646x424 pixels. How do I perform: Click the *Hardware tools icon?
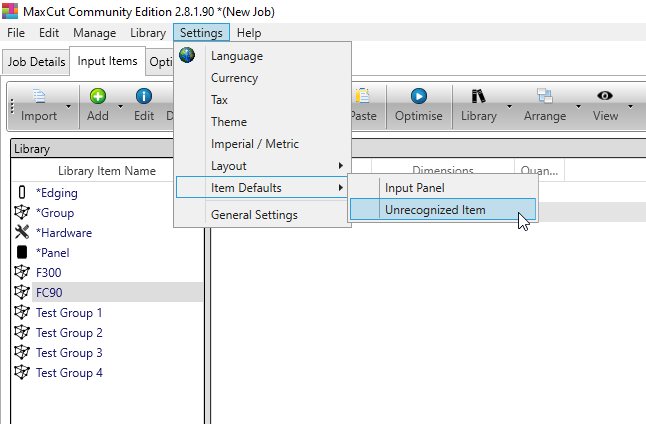22,232
